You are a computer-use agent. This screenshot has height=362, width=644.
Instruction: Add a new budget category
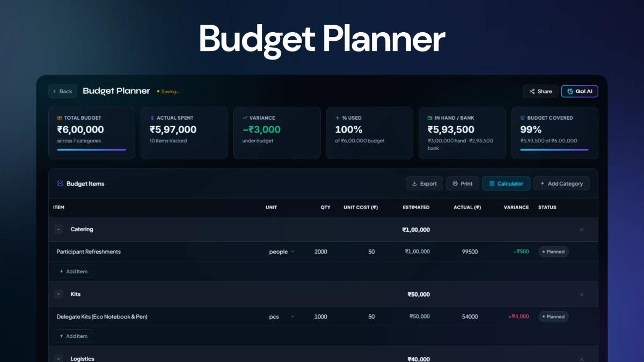click(x=561, y=183)
